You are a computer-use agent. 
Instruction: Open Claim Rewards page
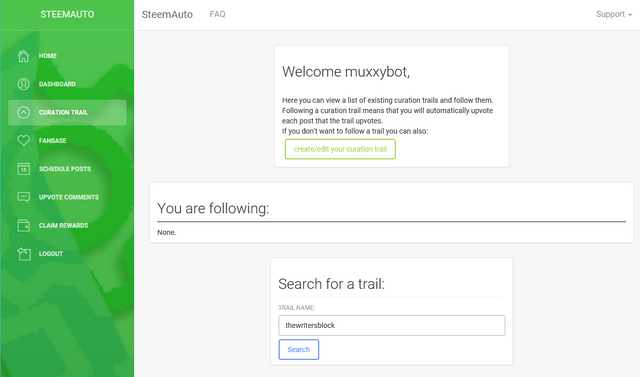pyautogui.click(x=67, y=225)
